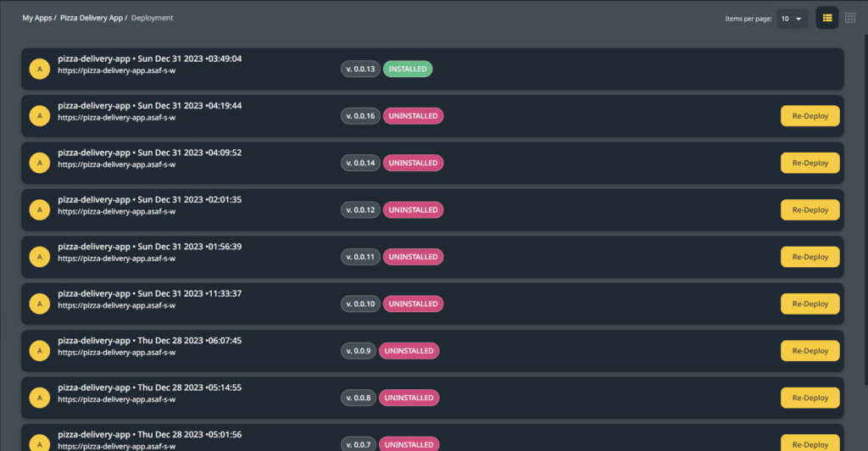
Task: Switch to list view icon
Action: [827, 19]
